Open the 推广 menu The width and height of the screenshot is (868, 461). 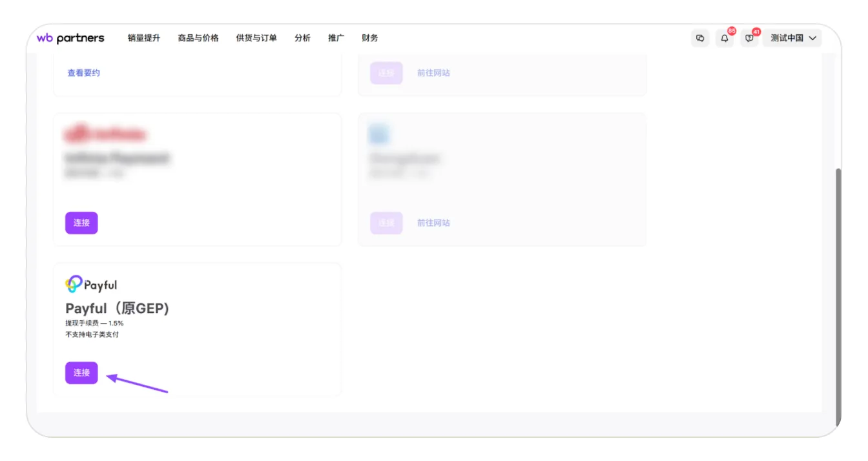tap(336, 38)
